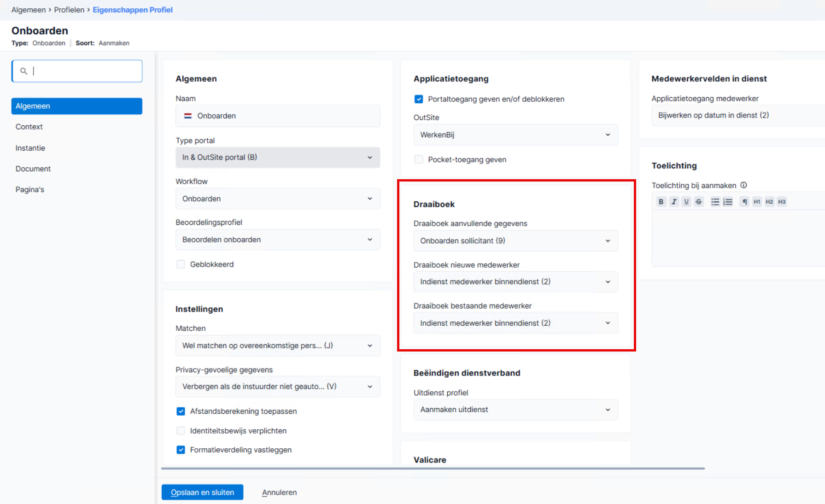The width and height of the screenshot is (825, 504).
Task: Click the Dutch flag icon in Naam field
Action: click(188, 116)
